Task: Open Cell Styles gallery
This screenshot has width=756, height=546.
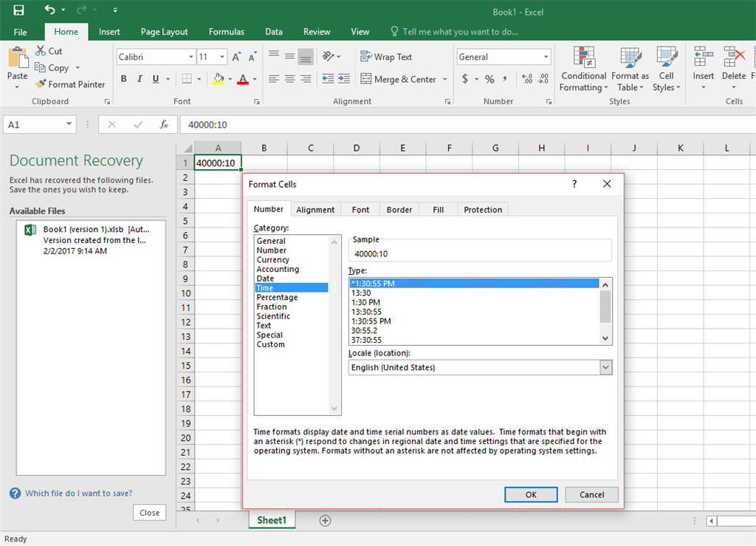Action: (667, 69)
